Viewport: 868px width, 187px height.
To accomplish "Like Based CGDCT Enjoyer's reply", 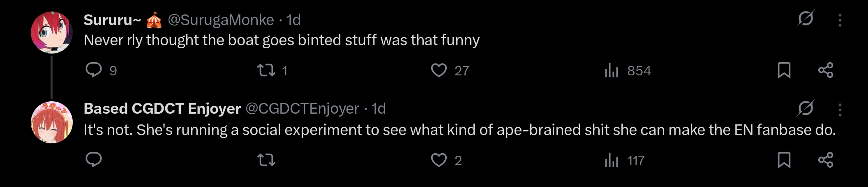I will click(x=439, y=160).
